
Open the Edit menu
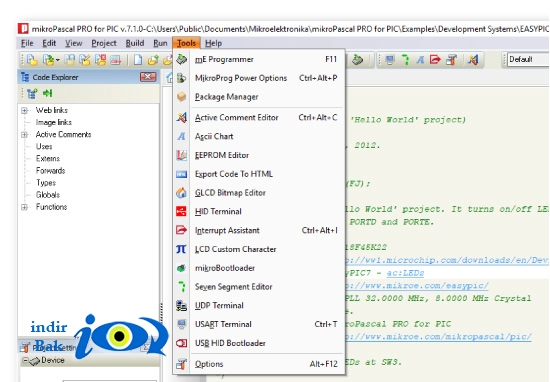point(49,43)
